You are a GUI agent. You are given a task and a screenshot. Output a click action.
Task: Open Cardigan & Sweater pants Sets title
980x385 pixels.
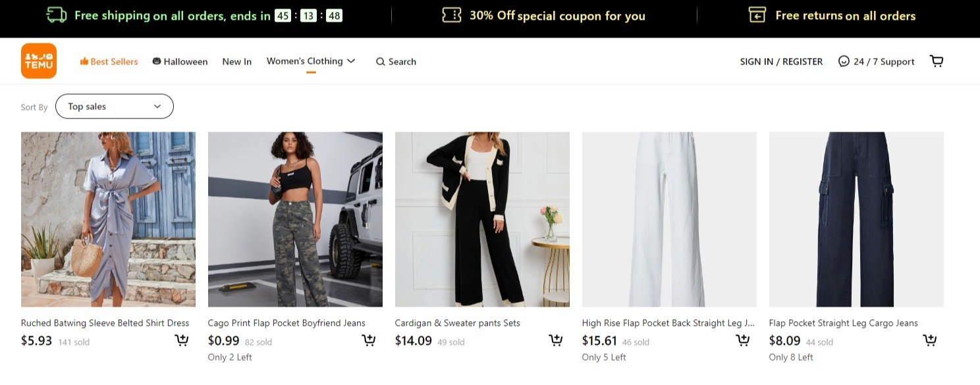pos(457,323)
